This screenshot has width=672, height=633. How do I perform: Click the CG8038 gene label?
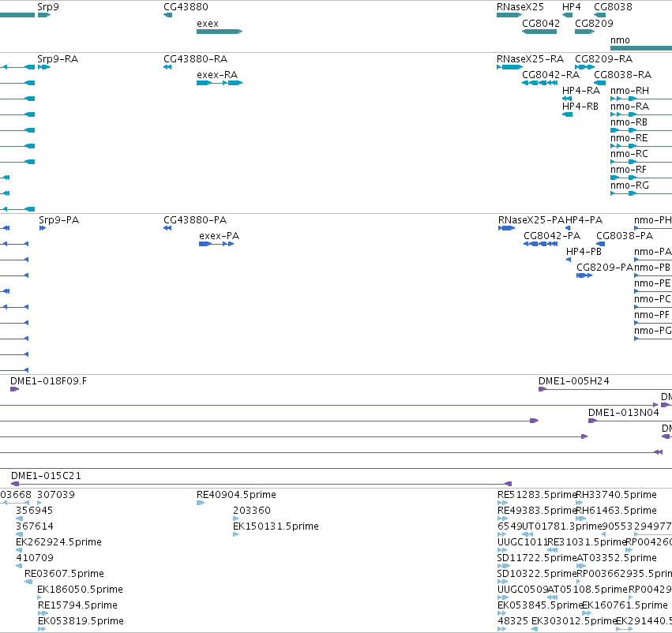point(613,7)
